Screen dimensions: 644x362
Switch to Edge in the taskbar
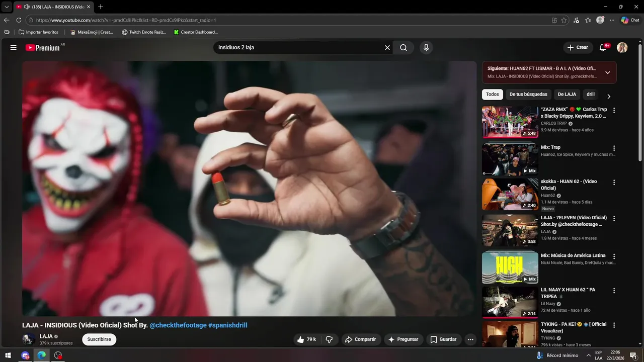[41, 355]
